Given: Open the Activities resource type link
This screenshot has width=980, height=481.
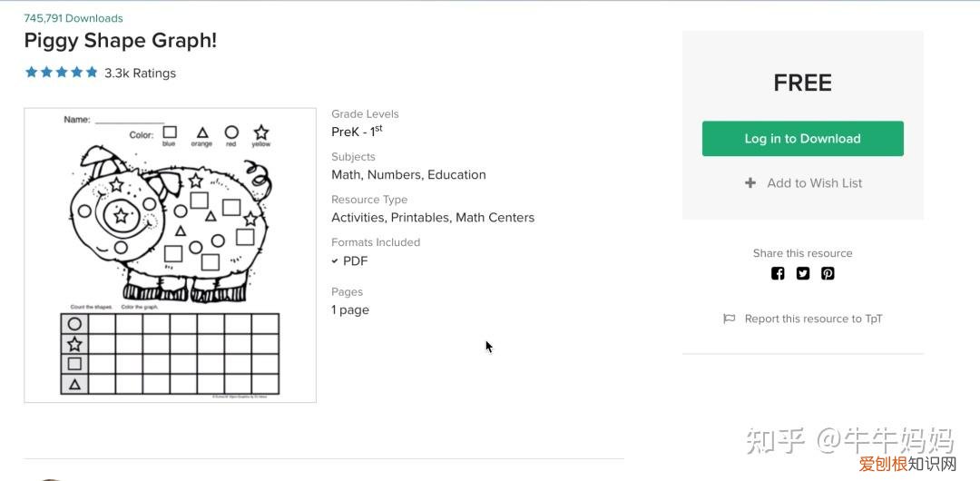Looking at the screenshot, I should tap(358, 217).
